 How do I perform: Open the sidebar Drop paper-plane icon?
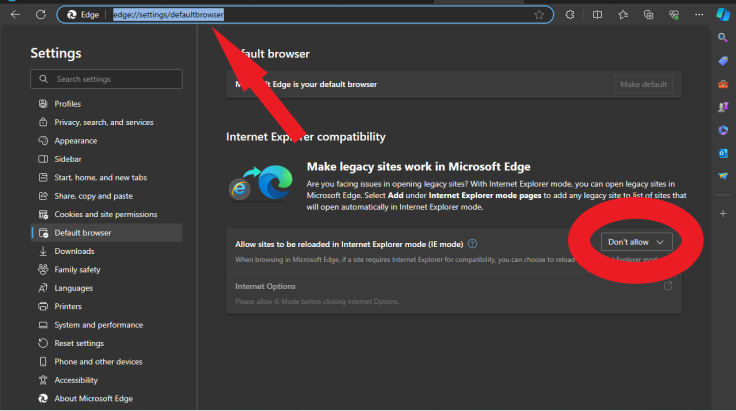pos(723,176)
